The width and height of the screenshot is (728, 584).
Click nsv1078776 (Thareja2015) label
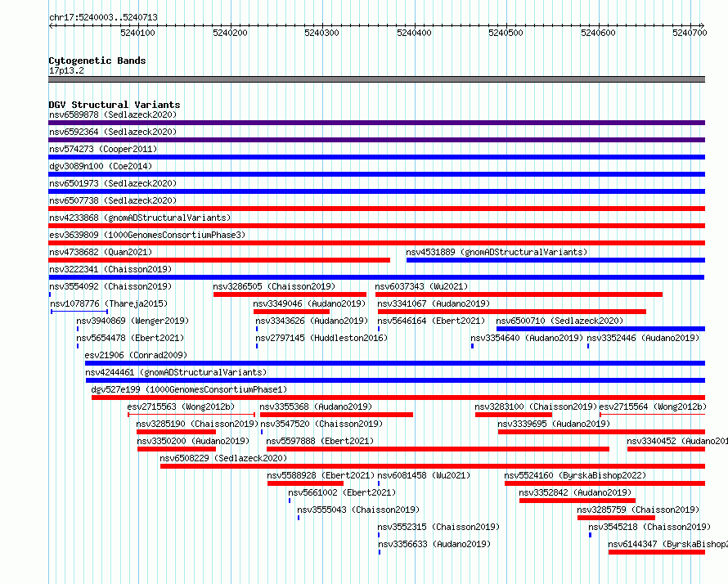coord(109,303)
